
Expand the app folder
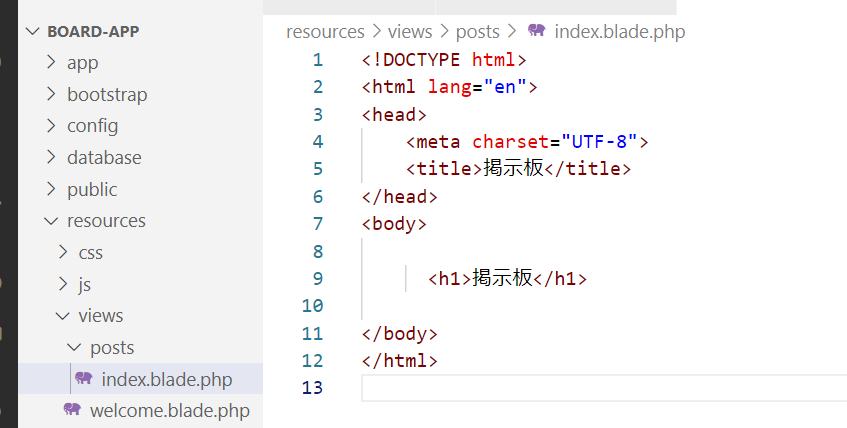[82, 63]
